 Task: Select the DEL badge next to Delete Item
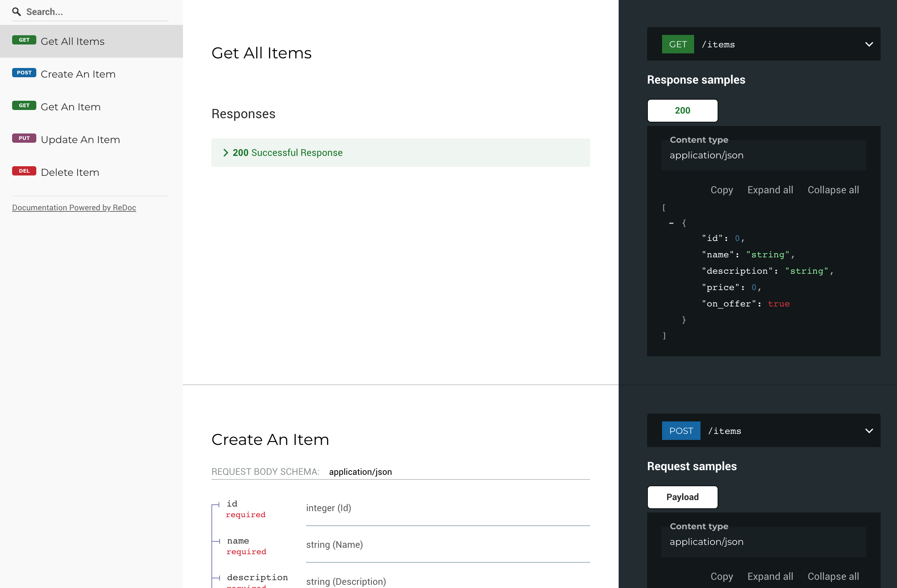tap(24, 171)
